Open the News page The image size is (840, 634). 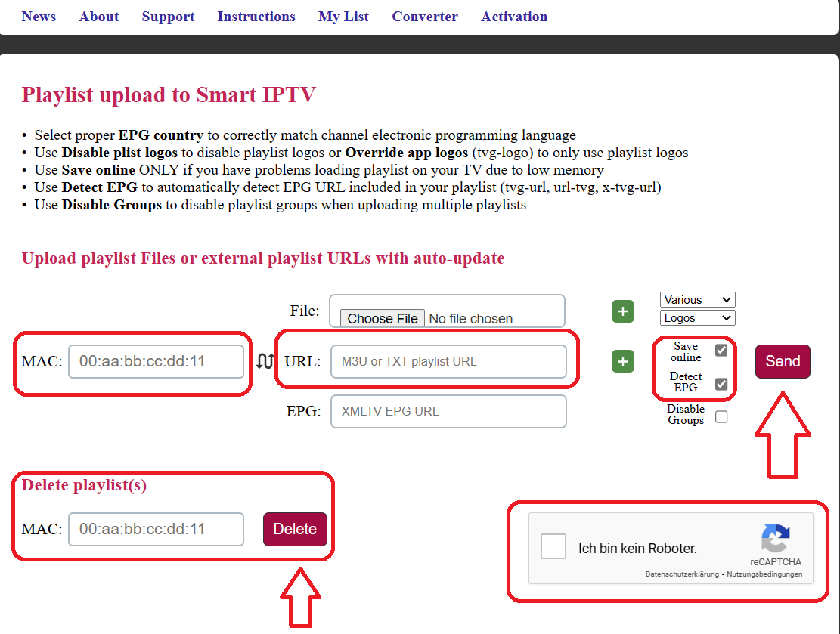39,17
